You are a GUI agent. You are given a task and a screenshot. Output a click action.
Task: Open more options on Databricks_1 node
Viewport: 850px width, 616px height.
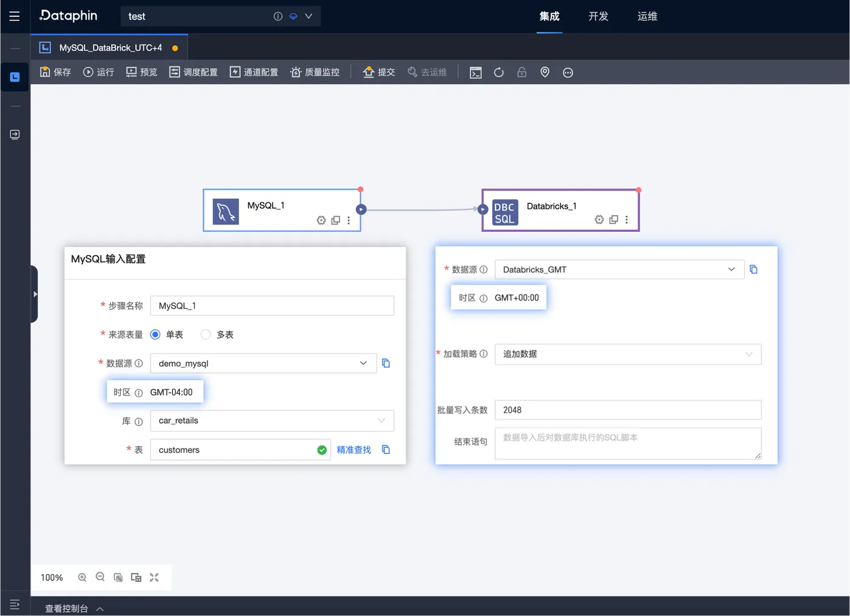coord(627,220)
